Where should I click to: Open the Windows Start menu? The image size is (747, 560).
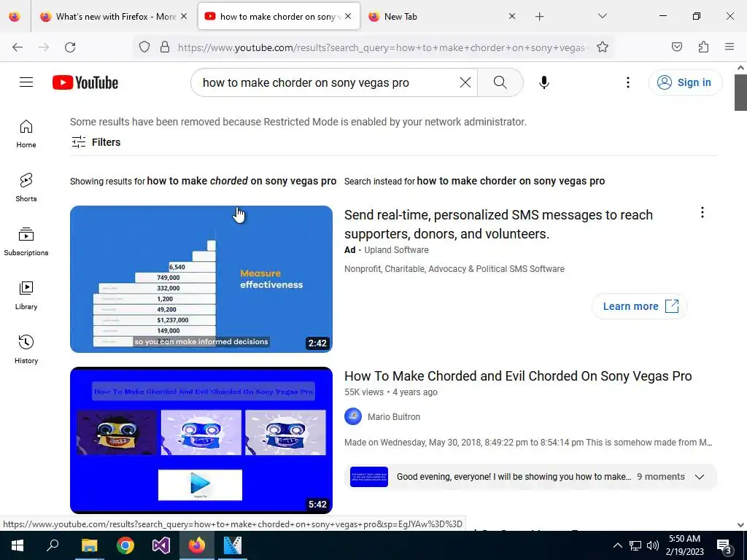(18, 545)
